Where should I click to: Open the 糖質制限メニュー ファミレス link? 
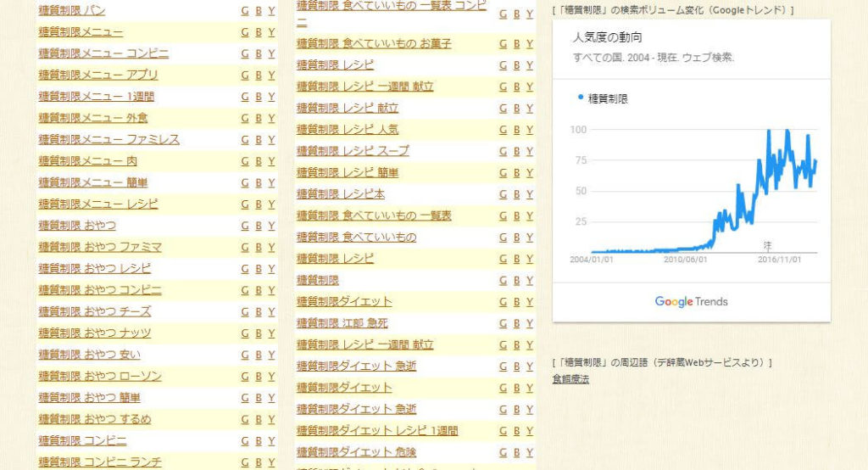coord(109,140)
